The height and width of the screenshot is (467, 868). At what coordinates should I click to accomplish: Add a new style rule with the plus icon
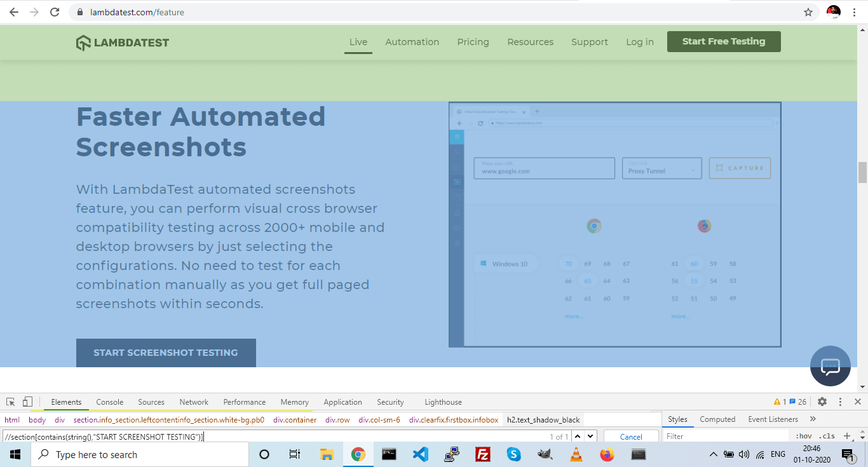[x=846, y=437]
